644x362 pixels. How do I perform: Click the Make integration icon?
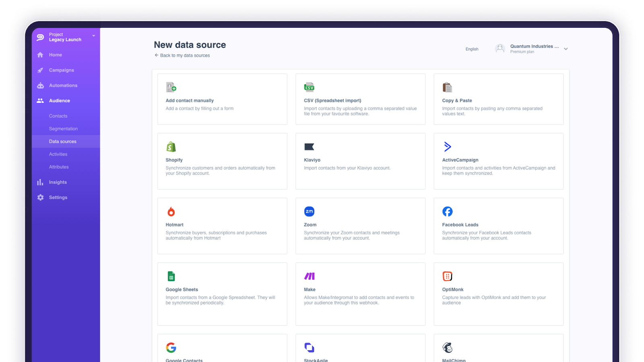pos(309,276)
